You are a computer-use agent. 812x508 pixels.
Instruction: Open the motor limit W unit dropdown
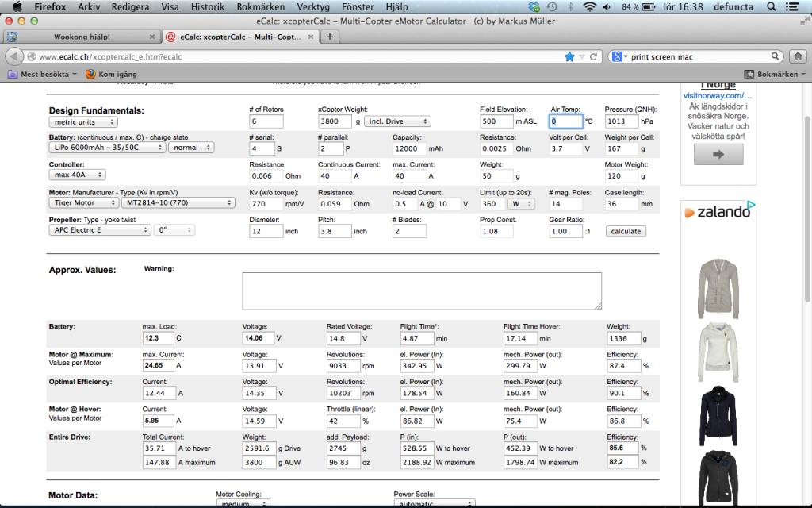[x=521, y=204]
